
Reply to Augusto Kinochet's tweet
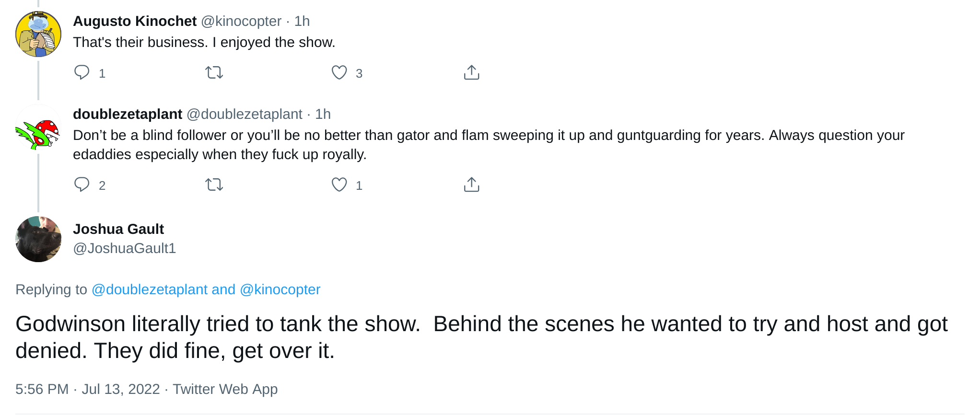82,72
